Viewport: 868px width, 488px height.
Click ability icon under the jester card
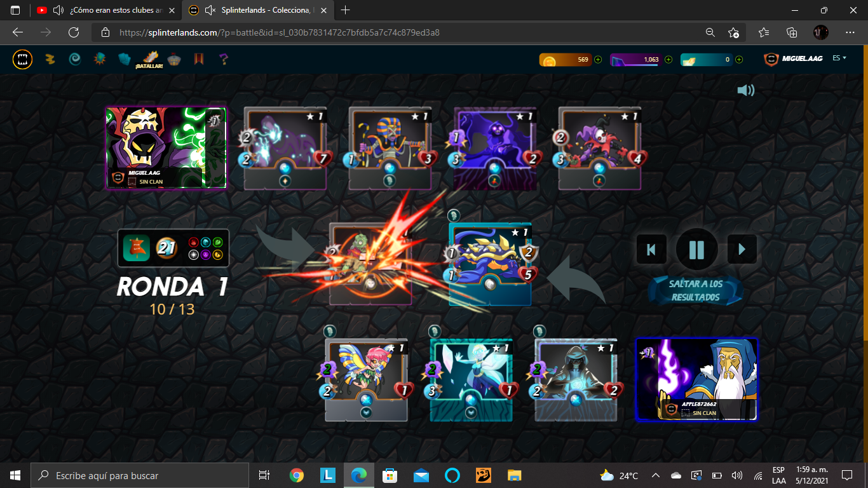pos(600,180)
